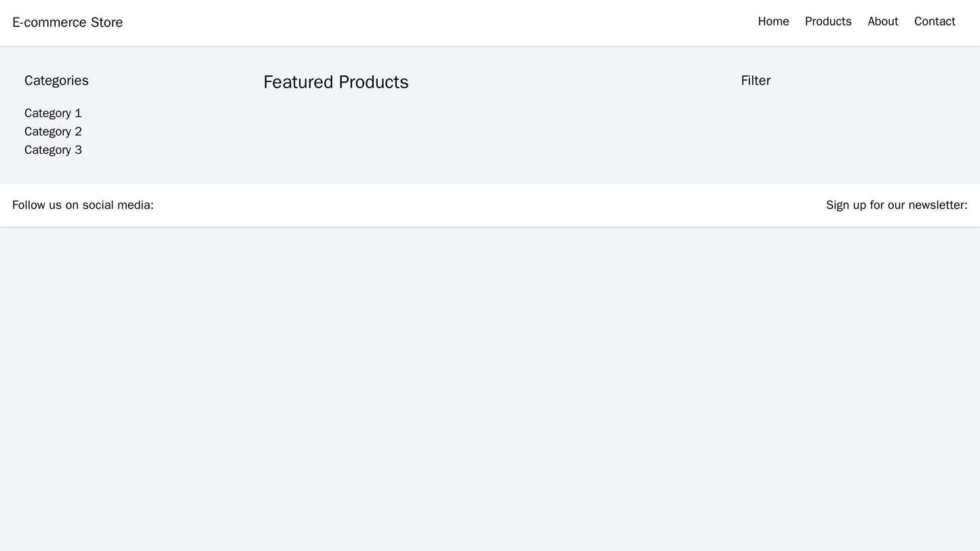Choose Category 2 from the sidebar
Viewport: 980px width, 551px height.
[53, 131]
